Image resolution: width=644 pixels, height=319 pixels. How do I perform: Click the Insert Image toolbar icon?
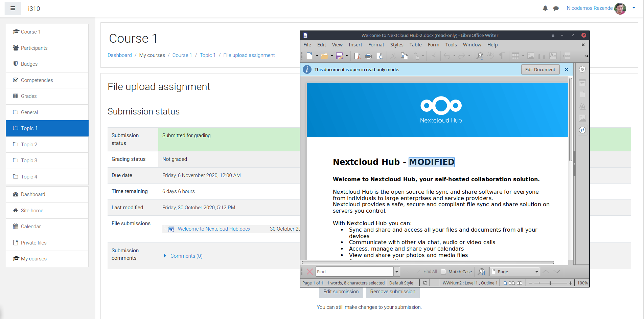click(x=531, y=56)
